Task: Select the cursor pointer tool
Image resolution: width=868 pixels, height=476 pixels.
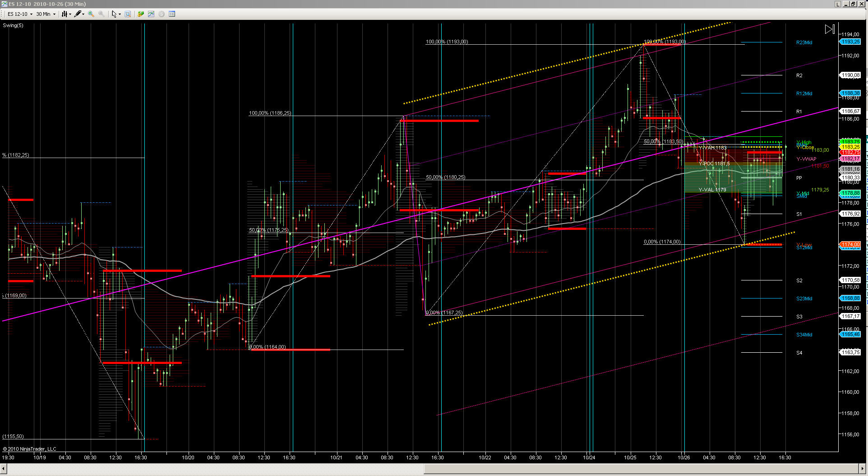Action: pos(114,14)
